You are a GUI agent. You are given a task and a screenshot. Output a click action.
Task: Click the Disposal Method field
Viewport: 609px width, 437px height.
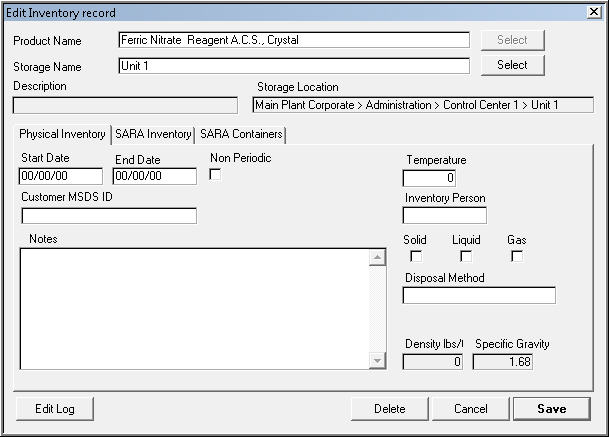(x=479, y=295)
